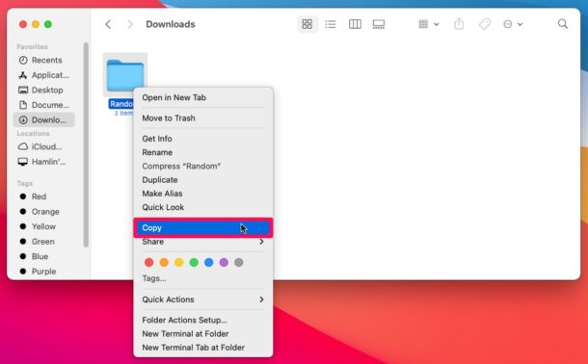Expand the Share submenu
This screenshot has width=588, height=364.
[x=203, y=242]
